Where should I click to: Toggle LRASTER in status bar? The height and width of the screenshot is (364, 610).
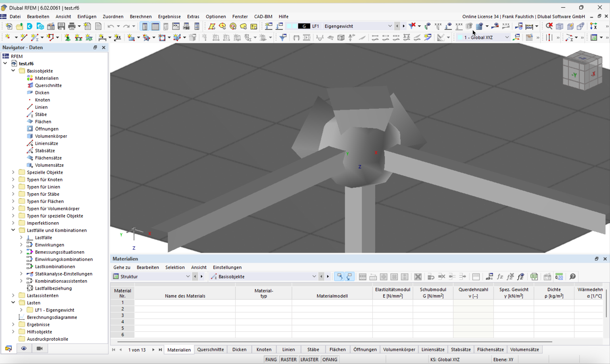click(309, 359)
